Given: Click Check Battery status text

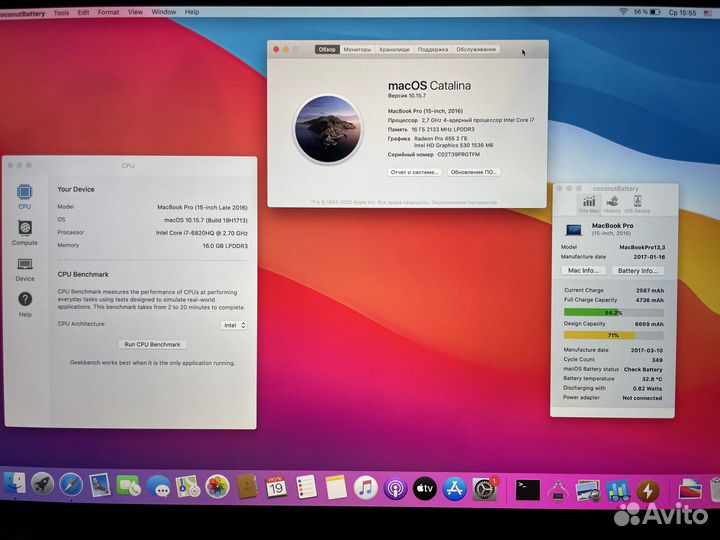Looking at the screenshot, I should 643,370.
